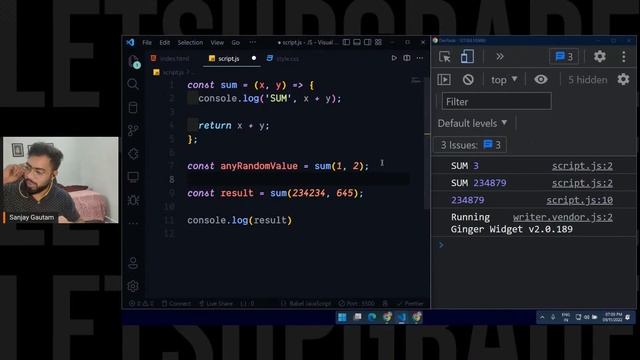The height and width of the screenshot is (360, 640).
Task: Open DevTools three-dot customize menu
Action: 624,57
